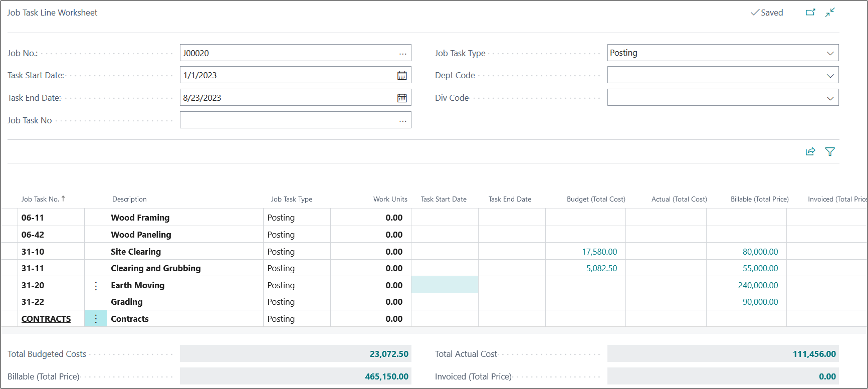The image size is (868, 389).
Task: Drill into Site Clearing budget 17,580.00
Action: click(599, 252)
